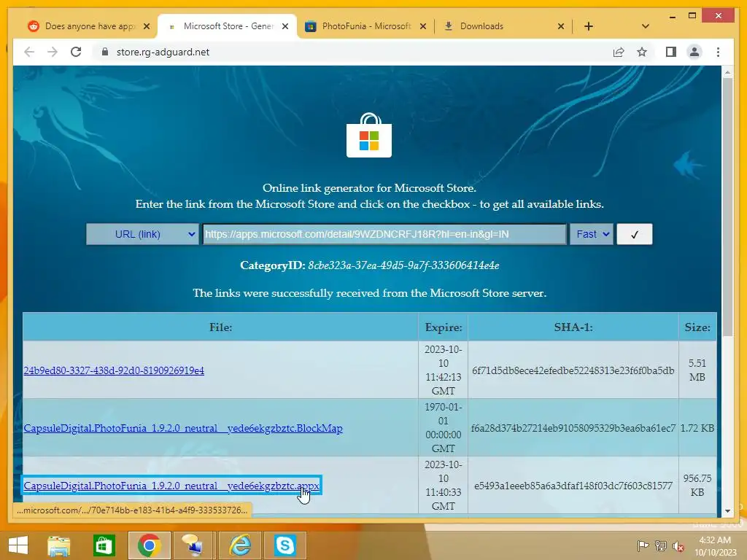This screenshot has width=747, height=560.
Task: Expand the tab search chevron
Action: point(645,26)
